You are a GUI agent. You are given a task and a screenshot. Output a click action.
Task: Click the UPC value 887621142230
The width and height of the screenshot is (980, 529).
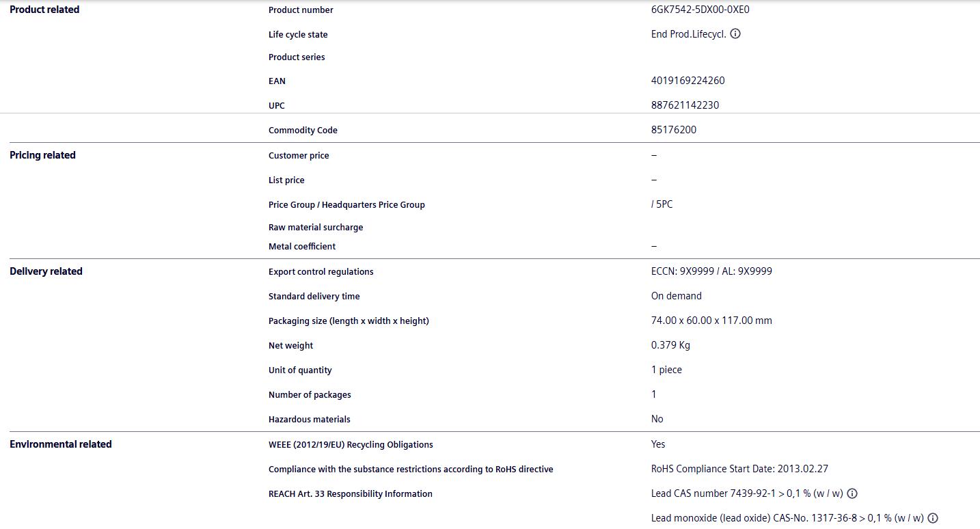point(685,105)
